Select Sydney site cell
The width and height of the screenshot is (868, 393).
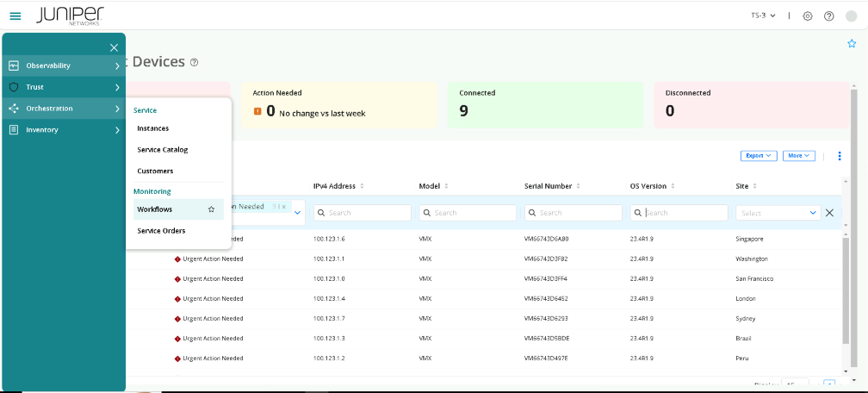746,319
